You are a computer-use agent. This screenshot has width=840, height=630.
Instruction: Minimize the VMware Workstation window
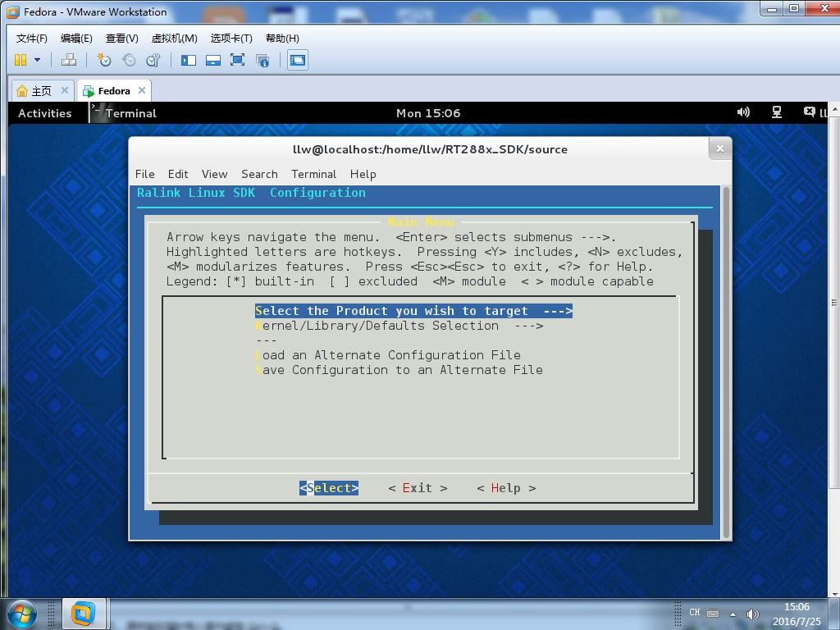tap(772, 8)
